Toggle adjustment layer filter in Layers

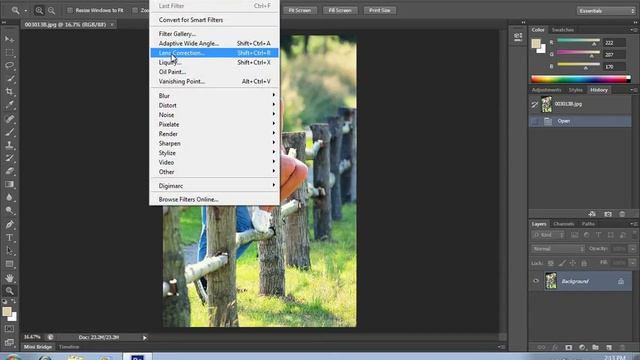[x=587, y=235]
